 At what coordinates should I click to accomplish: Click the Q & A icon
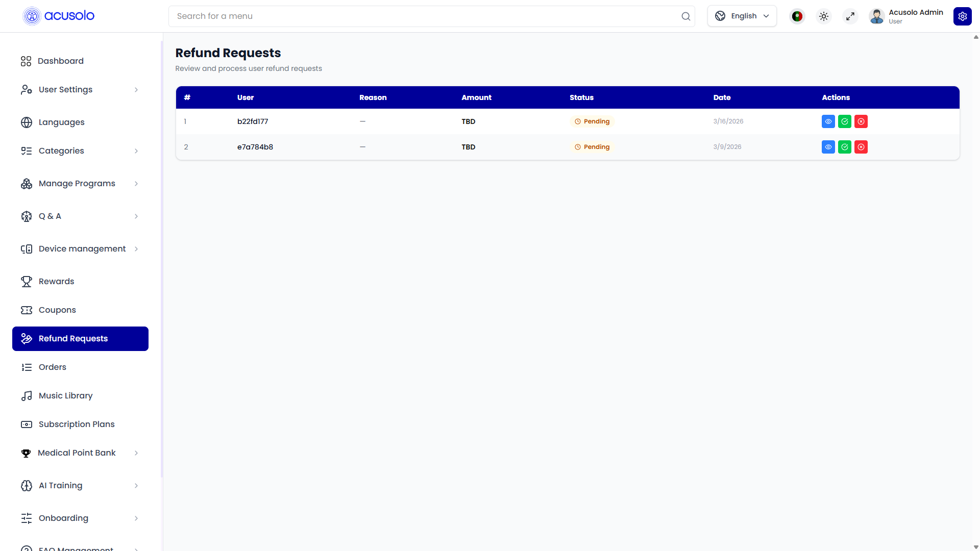[x=27, y=216]
